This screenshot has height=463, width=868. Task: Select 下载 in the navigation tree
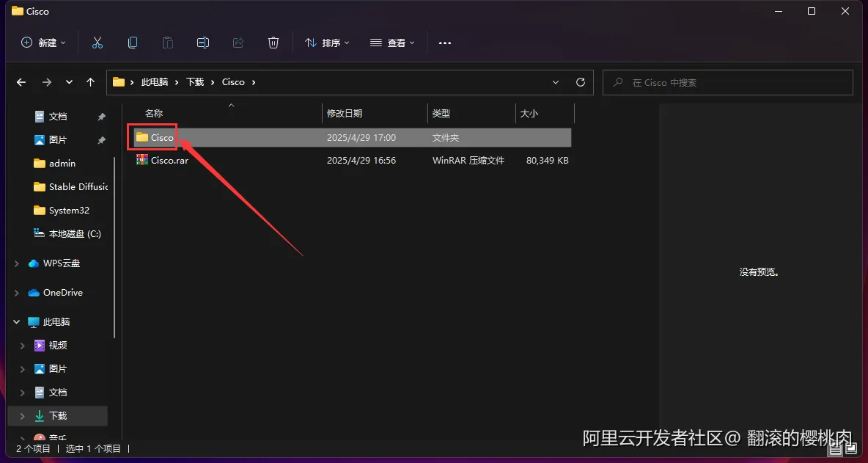(x=58, y=416)
